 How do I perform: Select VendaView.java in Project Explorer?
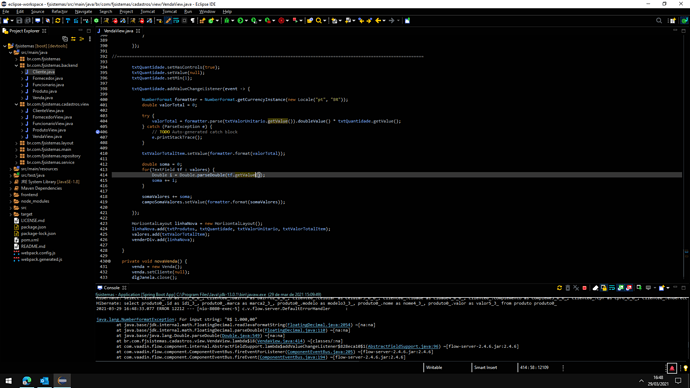47,136
